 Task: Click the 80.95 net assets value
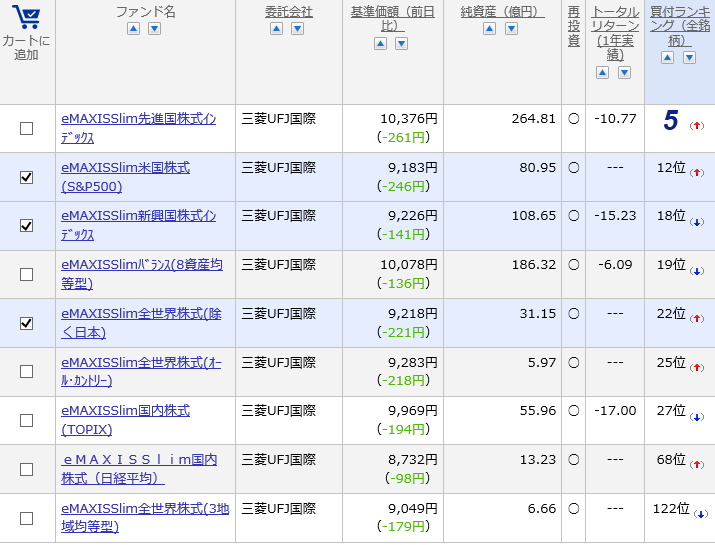[x=538, y=167]
